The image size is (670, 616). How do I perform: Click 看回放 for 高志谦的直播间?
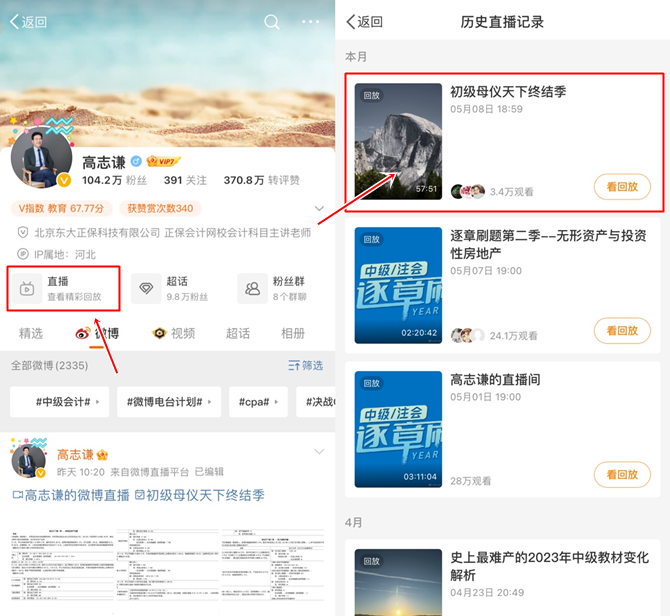tap(622, 475)
